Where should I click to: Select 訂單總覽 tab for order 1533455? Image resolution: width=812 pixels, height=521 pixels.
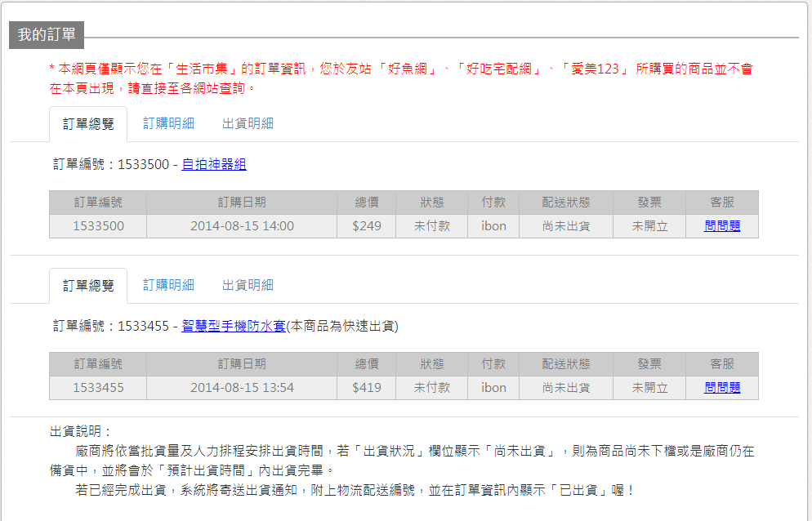[x=88, y=285]
